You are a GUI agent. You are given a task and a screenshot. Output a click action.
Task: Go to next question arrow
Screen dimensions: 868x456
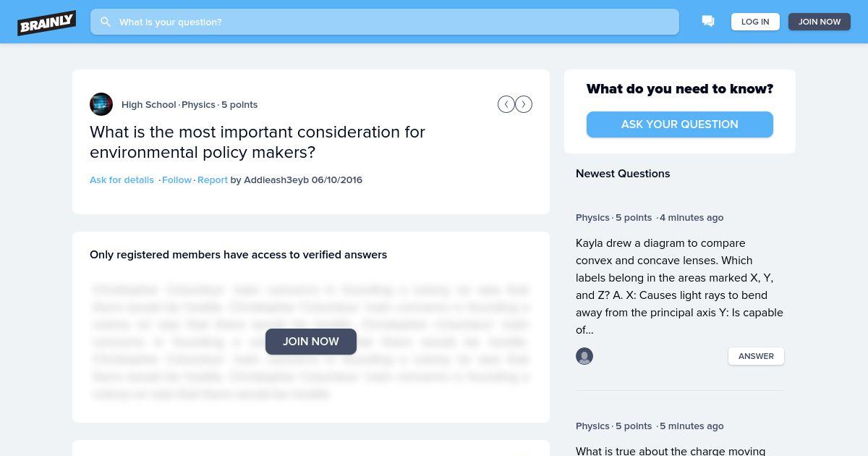(524, 104)
